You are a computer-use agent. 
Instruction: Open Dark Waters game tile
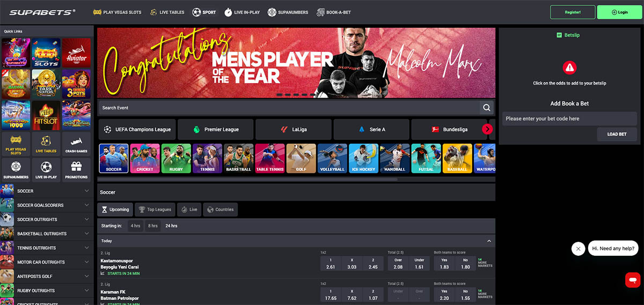[x=46, y=84]
